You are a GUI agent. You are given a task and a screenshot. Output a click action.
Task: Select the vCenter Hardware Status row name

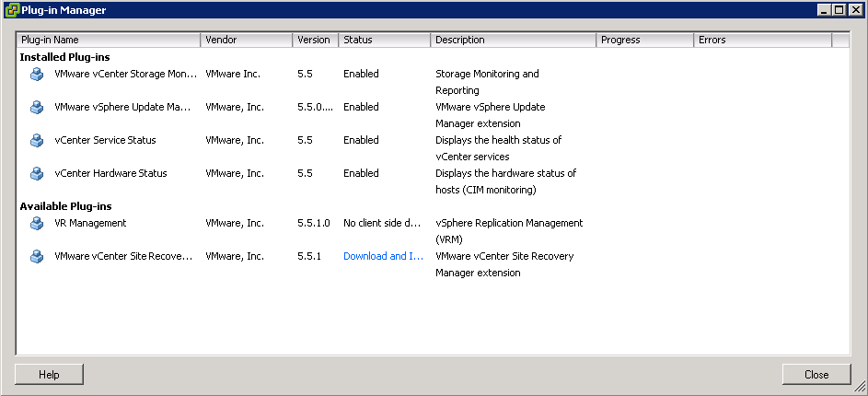coord(110,173)
